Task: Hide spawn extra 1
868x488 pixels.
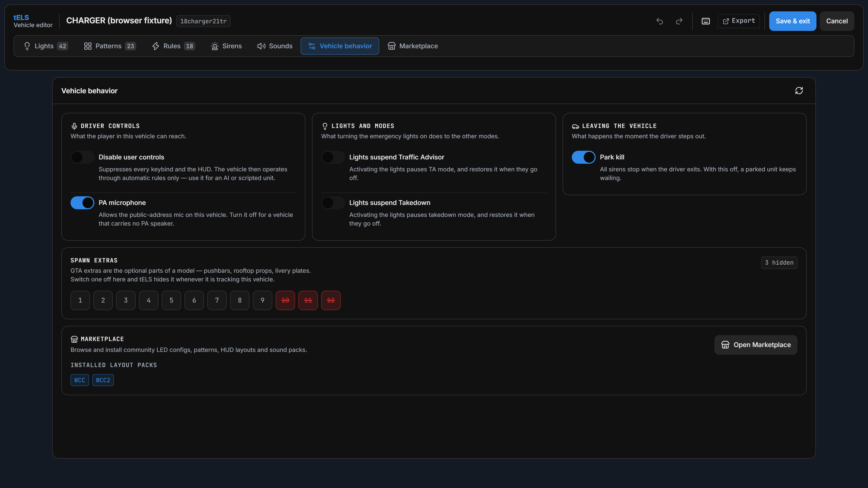Action: pyautogui.click(x=80, y=300)
